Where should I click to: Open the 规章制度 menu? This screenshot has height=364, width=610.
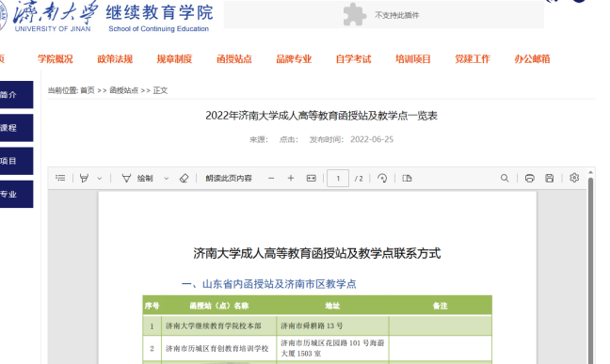174,59
